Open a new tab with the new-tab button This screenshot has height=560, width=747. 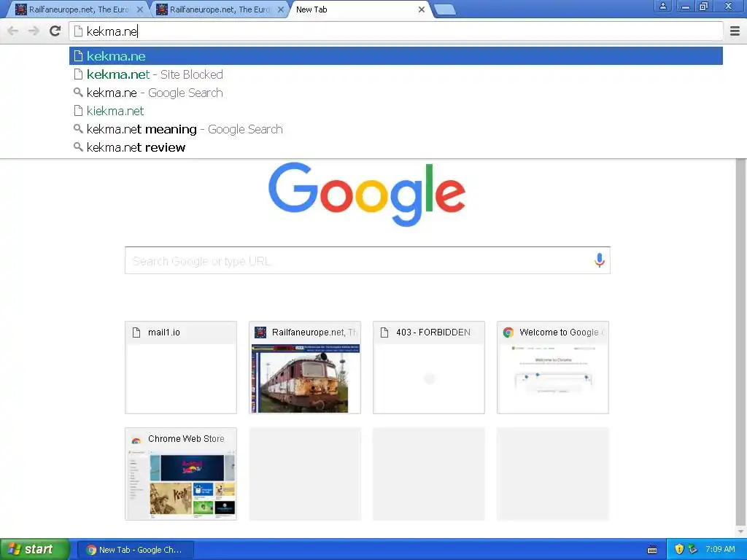445,10
